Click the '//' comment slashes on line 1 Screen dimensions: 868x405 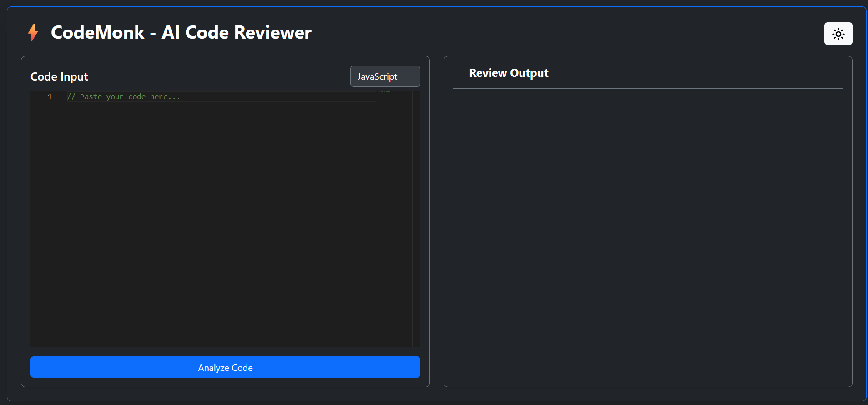71,97
